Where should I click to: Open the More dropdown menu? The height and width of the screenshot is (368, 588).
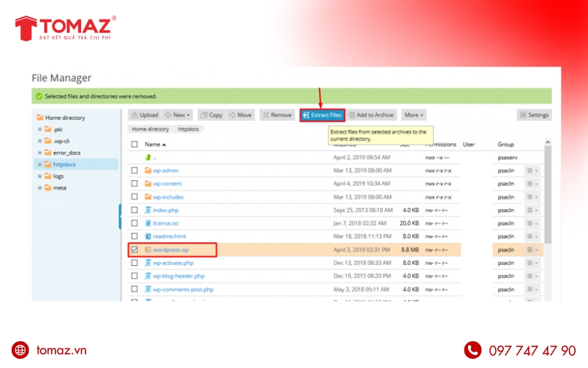414,115
